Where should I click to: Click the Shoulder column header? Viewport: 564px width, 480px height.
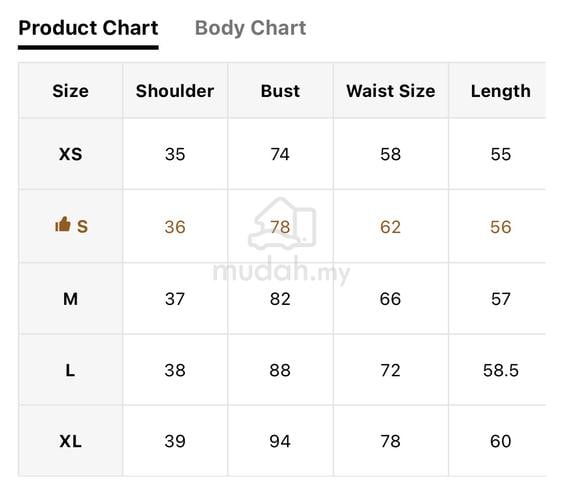(x=175, y=91)
